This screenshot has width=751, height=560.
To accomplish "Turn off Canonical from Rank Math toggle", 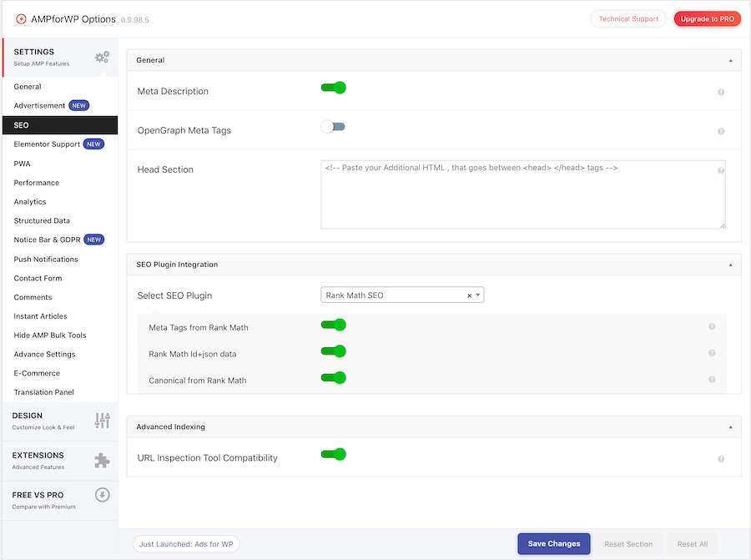I will 333,377.
